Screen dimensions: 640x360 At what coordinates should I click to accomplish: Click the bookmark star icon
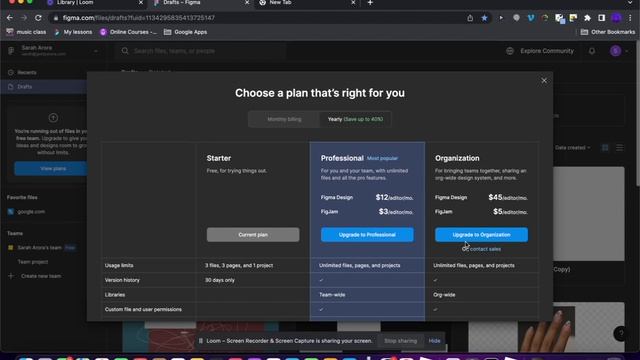tap(484, 18)
